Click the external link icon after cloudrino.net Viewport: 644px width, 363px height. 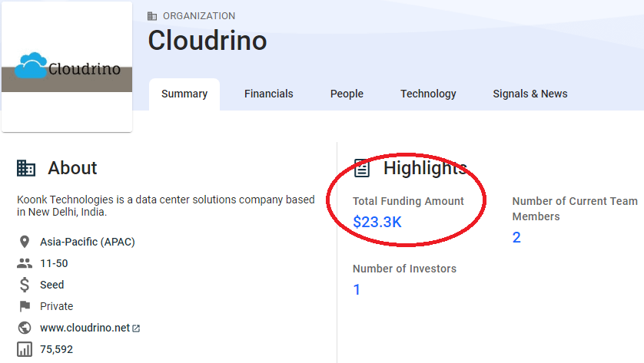point(136,328)
